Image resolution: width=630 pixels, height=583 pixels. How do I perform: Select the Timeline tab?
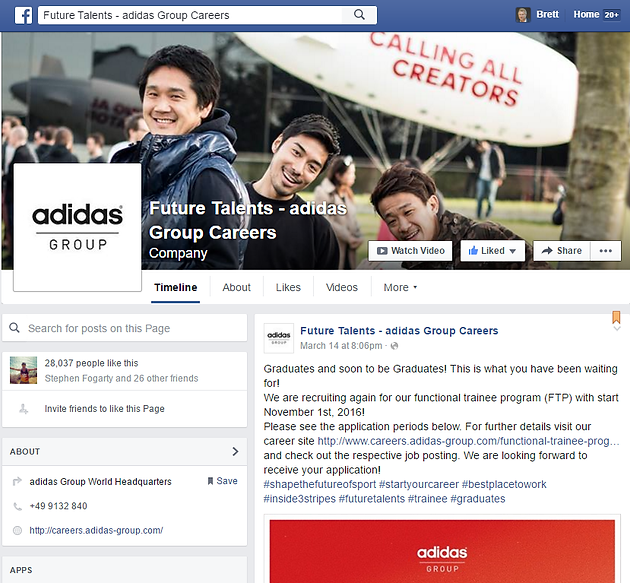click(x=176, y=287)
